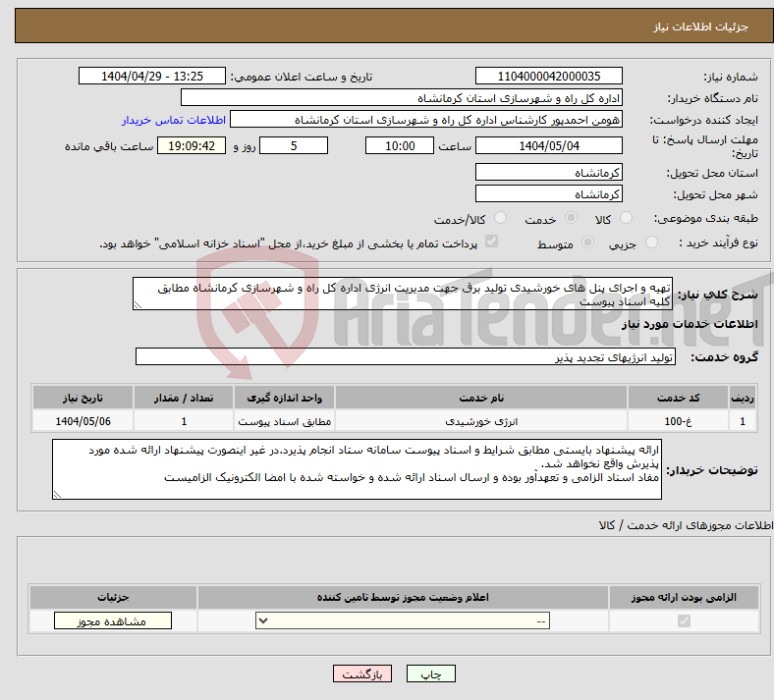Click the الزامی بودن ارائه مجوز header
This screenshot has height=700, width=774.
click(x=684, y=597)
